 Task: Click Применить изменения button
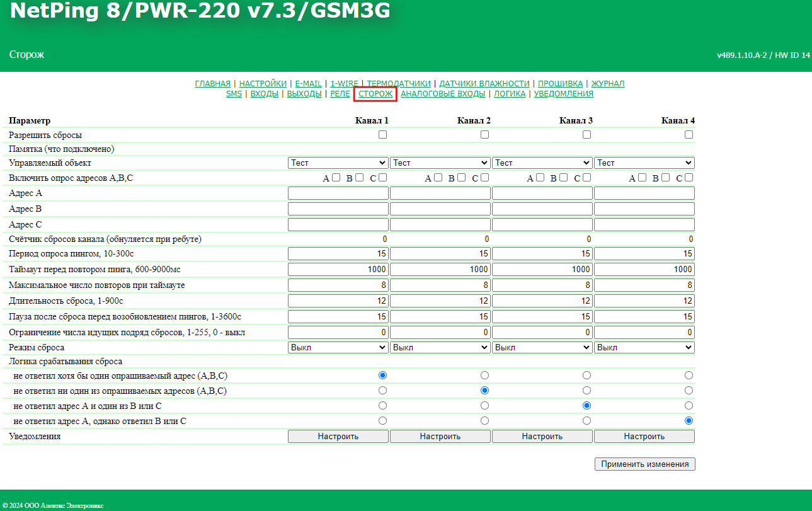click(x=644, y=464)
